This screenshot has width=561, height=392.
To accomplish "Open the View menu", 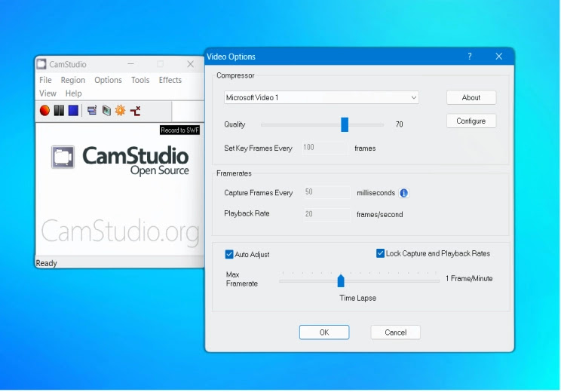I will click(48, 93).
